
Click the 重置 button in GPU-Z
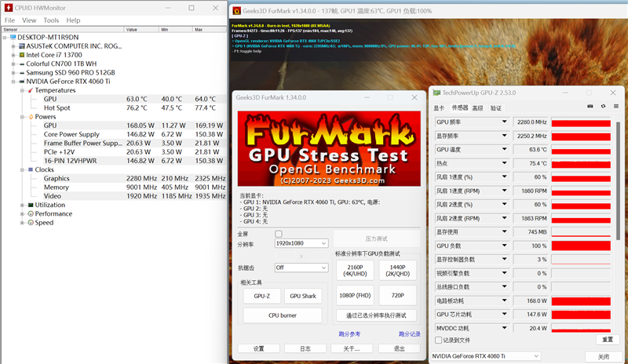[x=607, y=339]
